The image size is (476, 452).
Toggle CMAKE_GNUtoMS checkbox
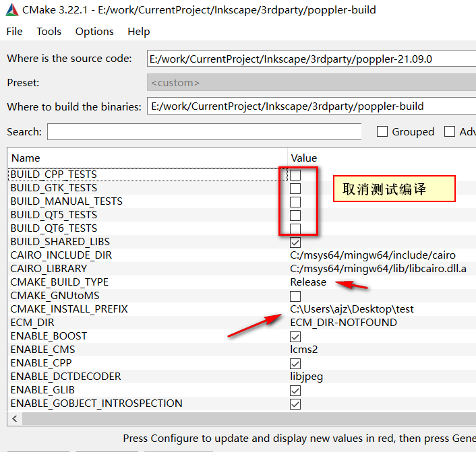pos(295,296)
